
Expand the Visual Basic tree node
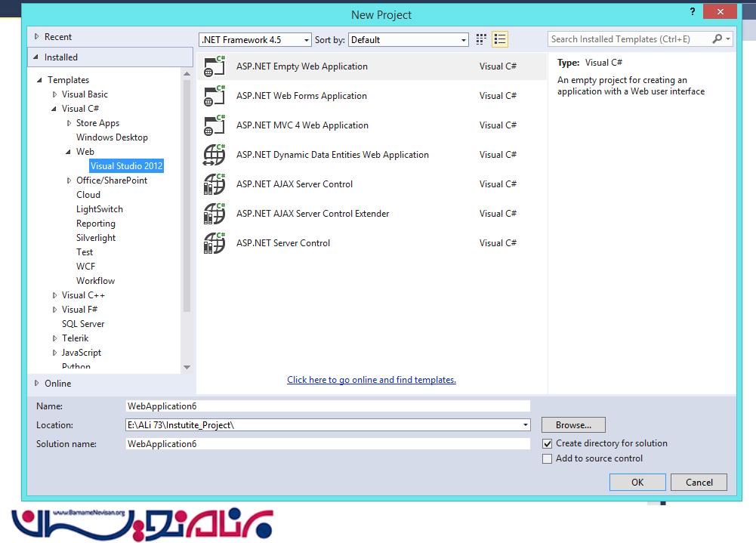[x=55, y=94]
